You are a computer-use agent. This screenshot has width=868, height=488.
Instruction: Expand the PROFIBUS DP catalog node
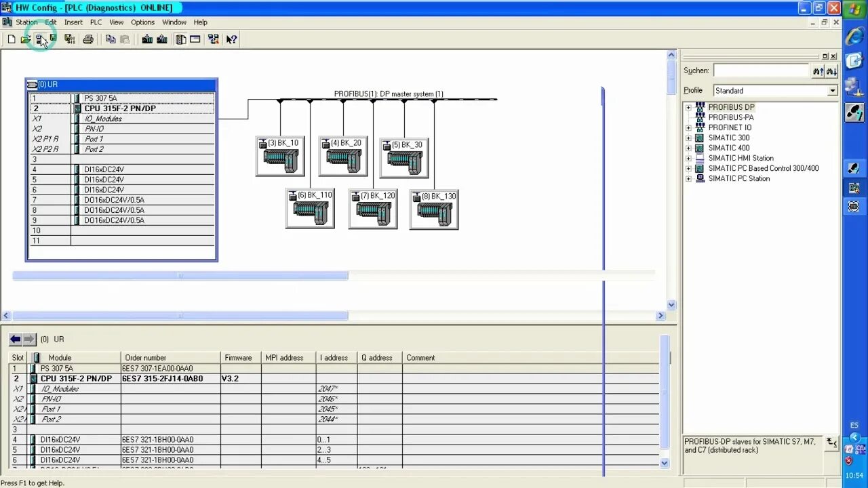[x=688, y=107]
